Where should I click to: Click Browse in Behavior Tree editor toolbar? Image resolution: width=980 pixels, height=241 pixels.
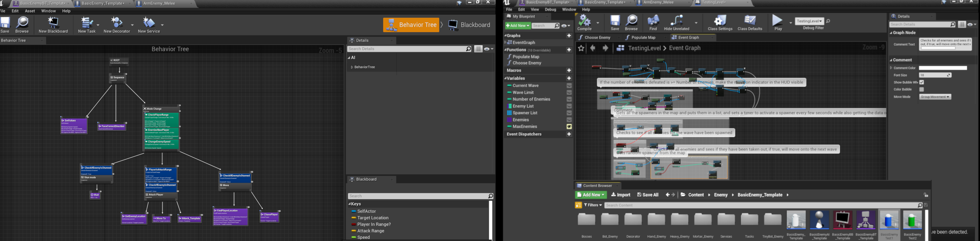pos(22,24)
